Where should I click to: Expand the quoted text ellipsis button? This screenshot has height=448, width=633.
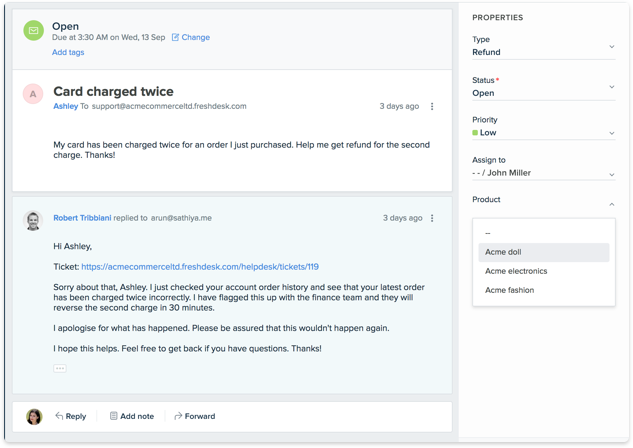pyautogui.click(x=60, y=368)
